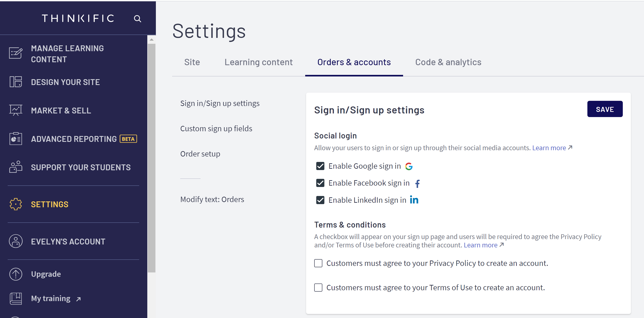This screenshot has width=644, height=318.
Task: Select the Design Your Site layout icon
Action: coord(16,82)
